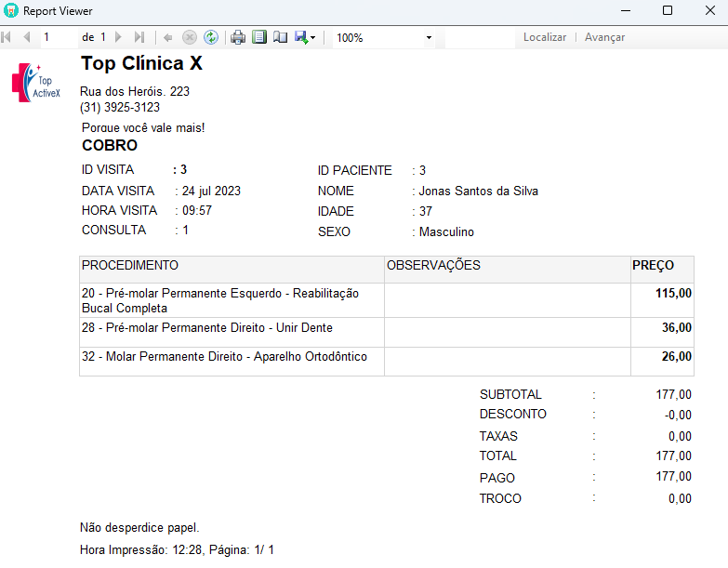Jump to last page of report
The height and width of the screenshot is (568, 728).
tap(139, 37)
